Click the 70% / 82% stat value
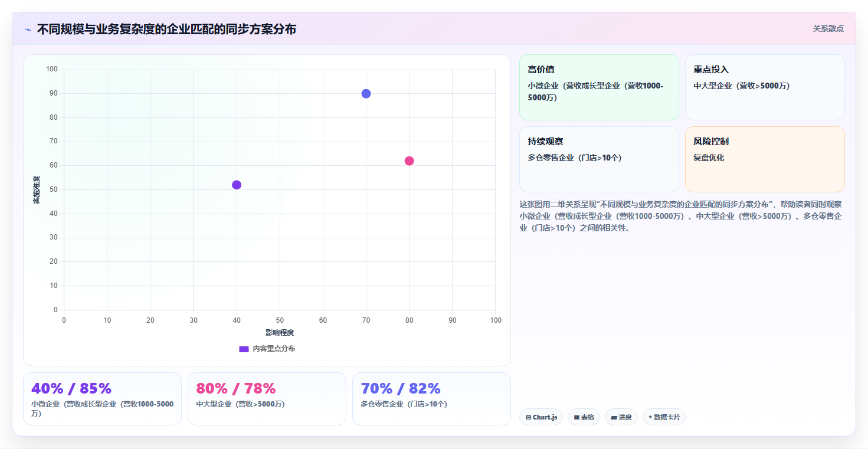The image size is (868, 449). pyautogui.click(x=401, y=388)
